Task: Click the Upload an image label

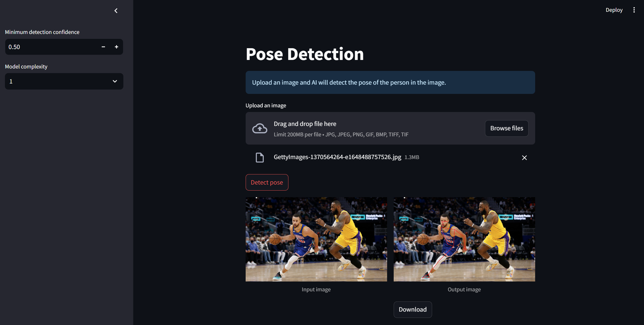Action: [x=266, y=105]
